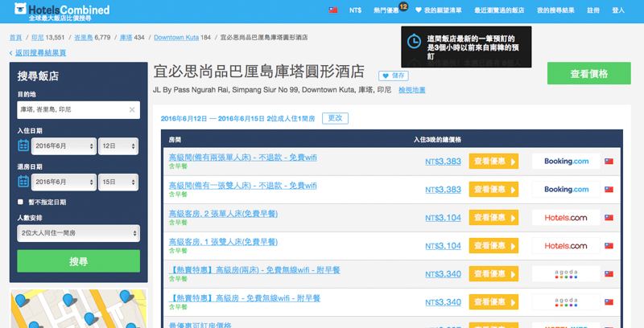Open room link 高級間(備有一張雙人床)
The image size is (644, 328).
[x=243, y=186]
